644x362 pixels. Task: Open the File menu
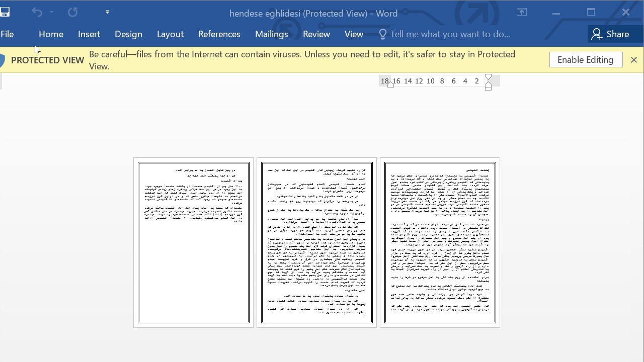7,34
